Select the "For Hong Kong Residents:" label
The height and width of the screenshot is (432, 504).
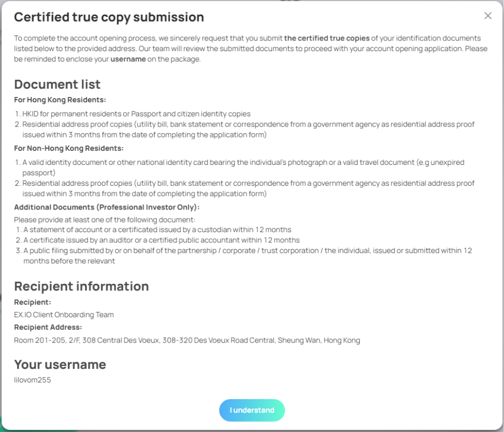click(x=60, y=100)
